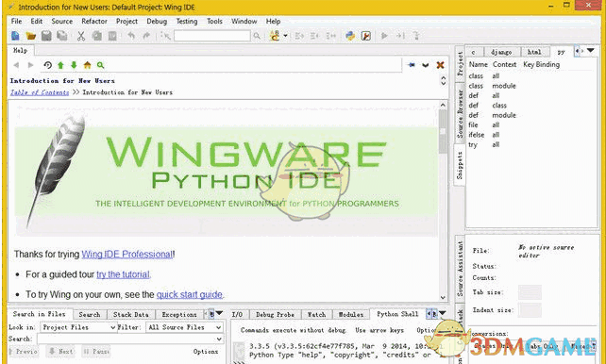606x364 pixels.
Task: Click the toolbar search input box
Action: point(212,36)
